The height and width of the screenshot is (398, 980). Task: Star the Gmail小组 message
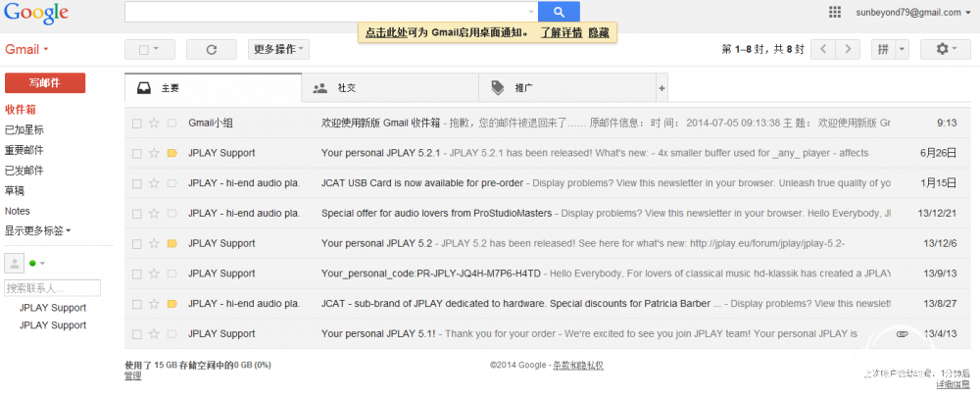pos(154,124)
